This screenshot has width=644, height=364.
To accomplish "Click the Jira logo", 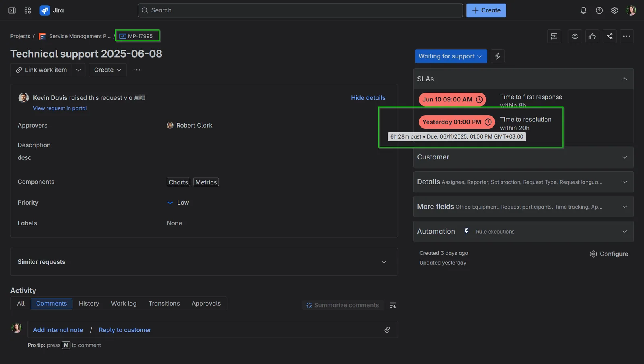I will [x=52, y=10].
